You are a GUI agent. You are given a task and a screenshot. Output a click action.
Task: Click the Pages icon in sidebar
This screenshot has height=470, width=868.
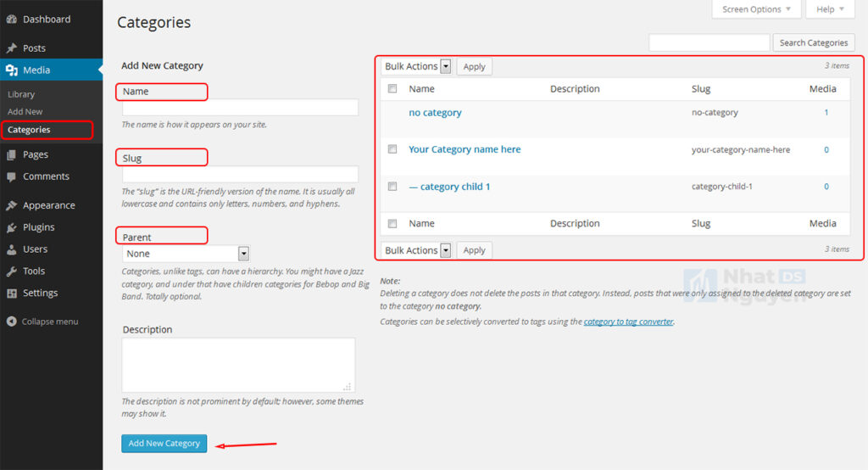pos(12,154)
